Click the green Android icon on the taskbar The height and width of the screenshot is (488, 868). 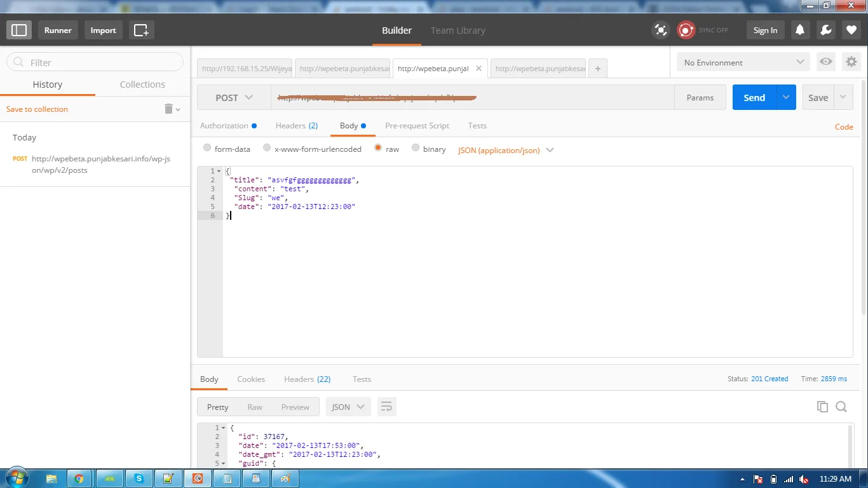coord(109,478)
